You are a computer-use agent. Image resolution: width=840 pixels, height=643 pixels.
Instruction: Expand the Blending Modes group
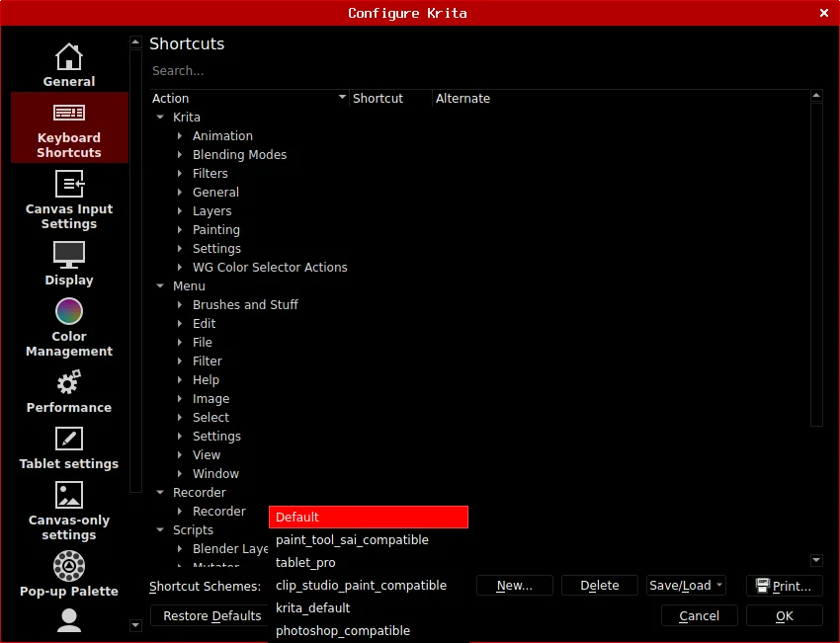(x=180, y=155)
